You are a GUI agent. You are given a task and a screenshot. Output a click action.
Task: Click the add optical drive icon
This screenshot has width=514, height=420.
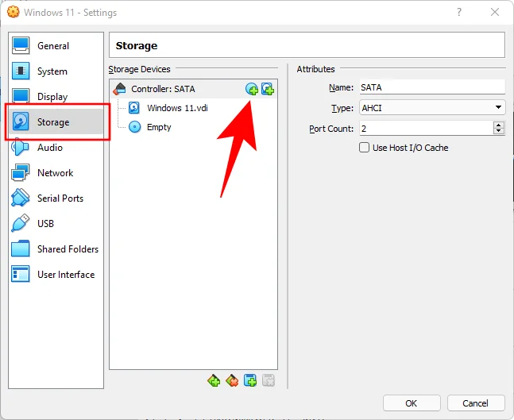click(x=252, y=89)
